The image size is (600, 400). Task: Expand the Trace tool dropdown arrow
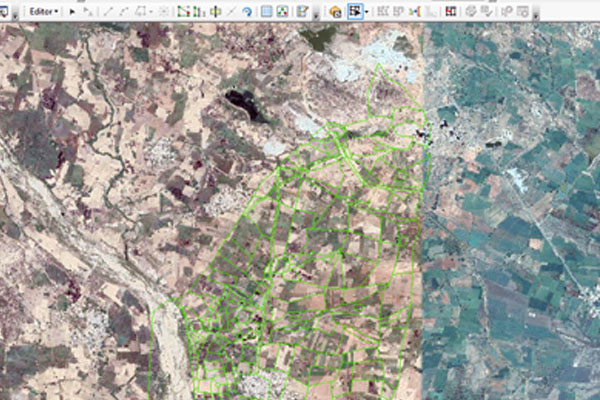click(x=151, y=12)
